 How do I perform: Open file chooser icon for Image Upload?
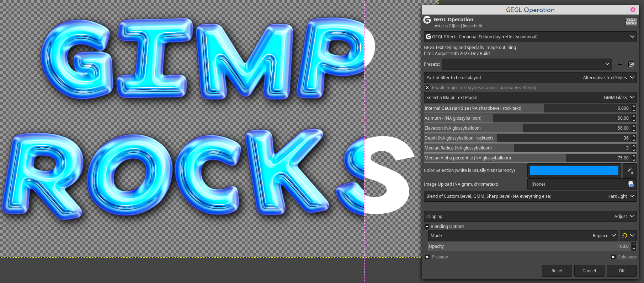631,184
